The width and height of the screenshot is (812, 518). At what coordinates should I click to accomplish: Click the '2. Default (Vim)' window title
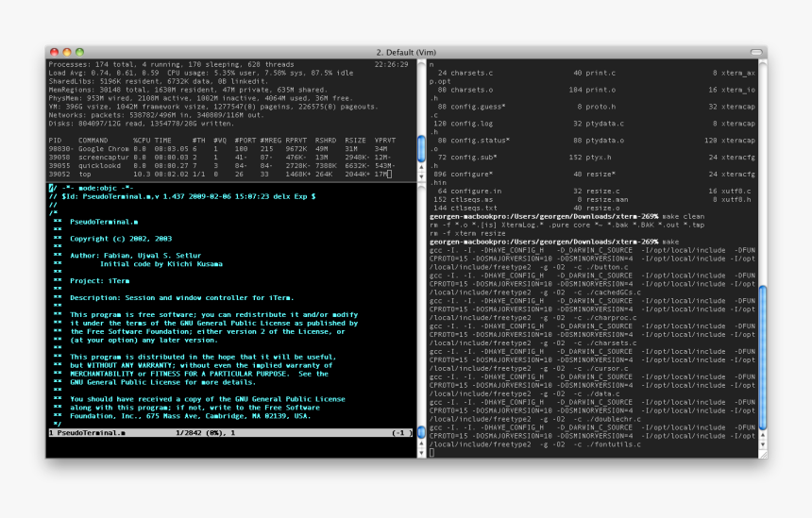(x=406, y=52)
